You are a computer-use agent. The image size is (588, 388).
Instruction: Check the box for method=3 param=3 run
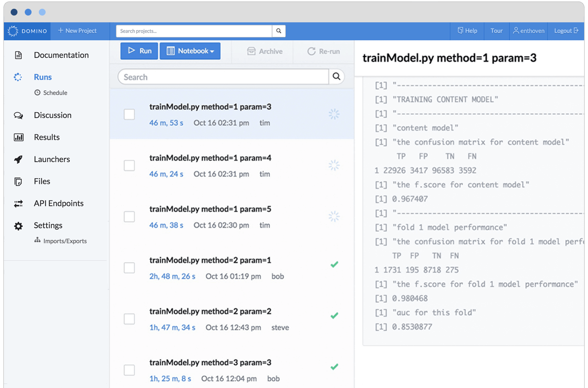point(129,370)
